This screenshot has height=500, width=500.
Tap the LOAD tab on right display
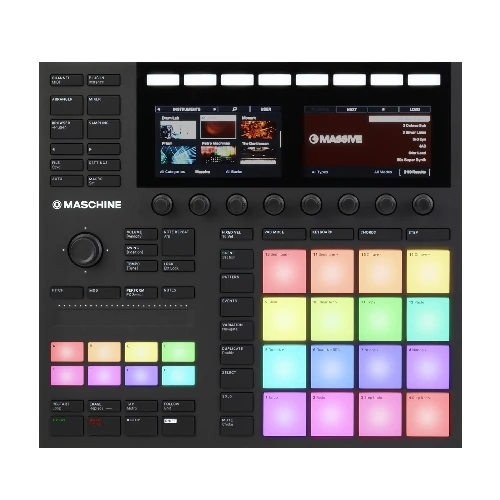415,109
